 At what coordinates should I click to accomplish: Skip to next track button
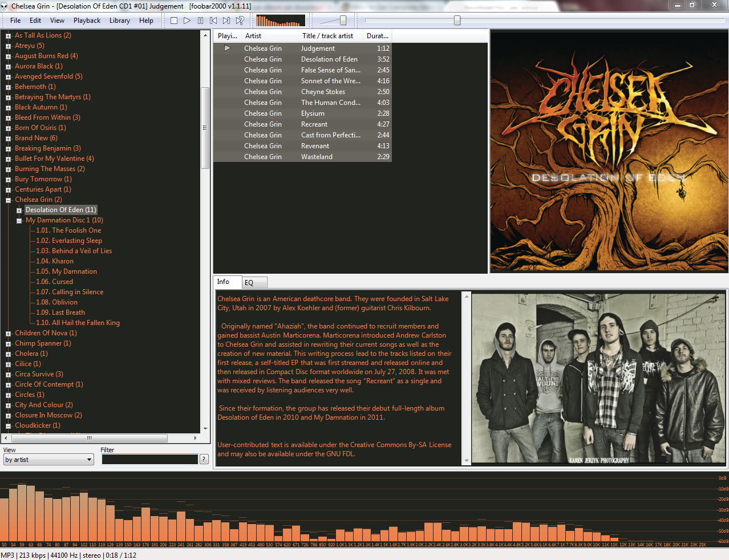point(226,21)
